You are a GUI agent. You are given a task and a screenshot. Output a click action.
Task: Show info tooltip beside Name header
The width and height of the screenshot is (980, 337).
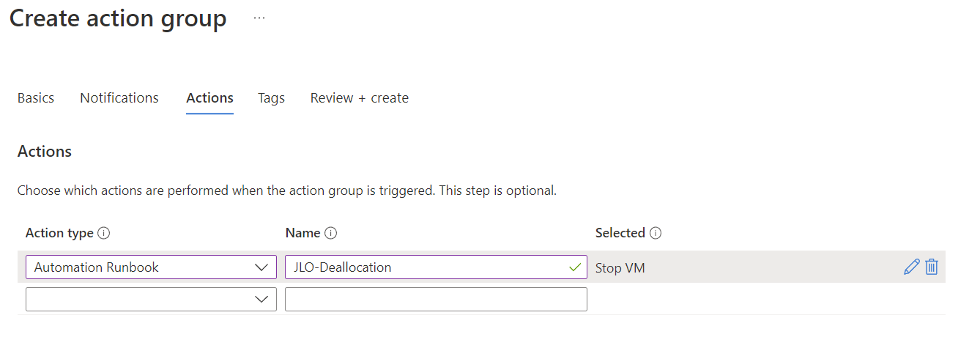[331, 233]
